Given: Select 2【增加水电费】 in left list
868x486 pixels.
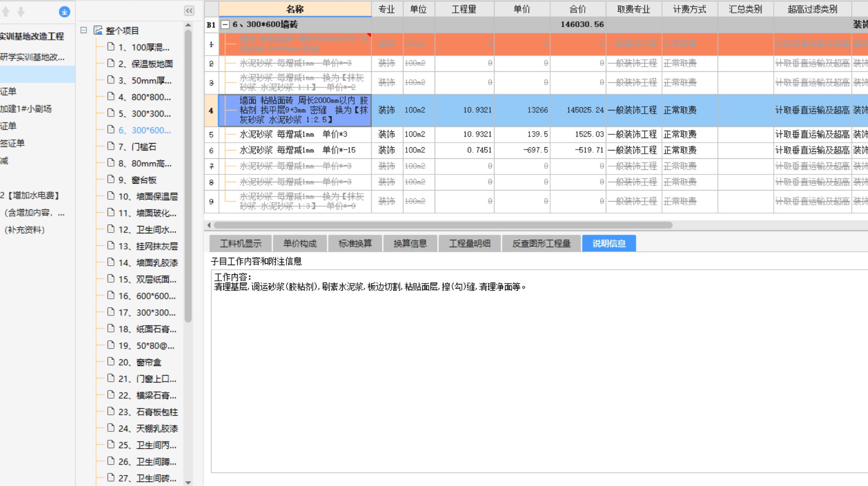Looking at the screenshot, I should 30,195.
